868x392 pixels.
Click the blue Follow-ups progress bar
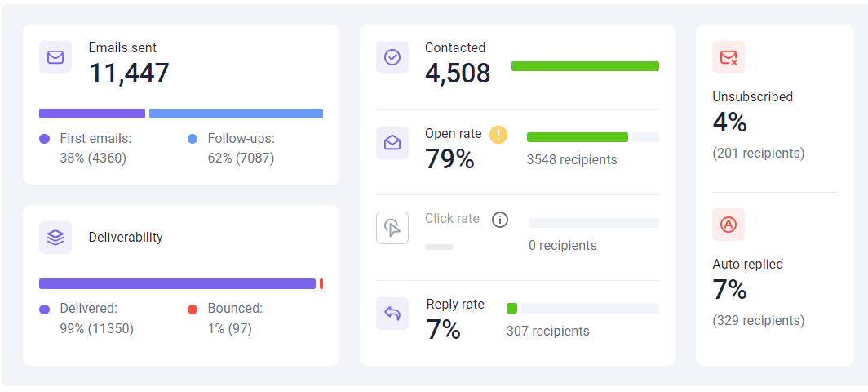236,114
